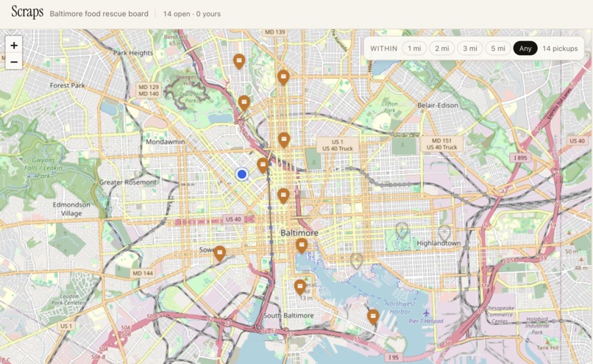Open the orange pin beside Druid Hill Park lake
593x364 pixels.
pos(244,103)
